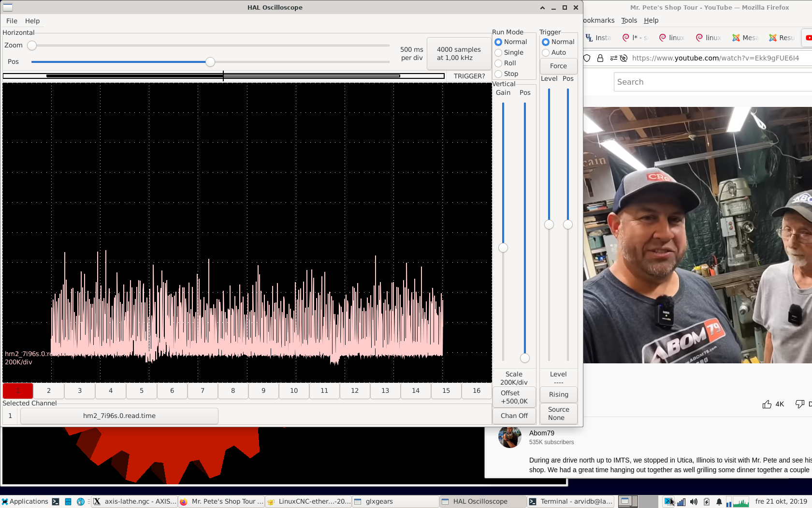Click the Firefox URL address bar

715,58
